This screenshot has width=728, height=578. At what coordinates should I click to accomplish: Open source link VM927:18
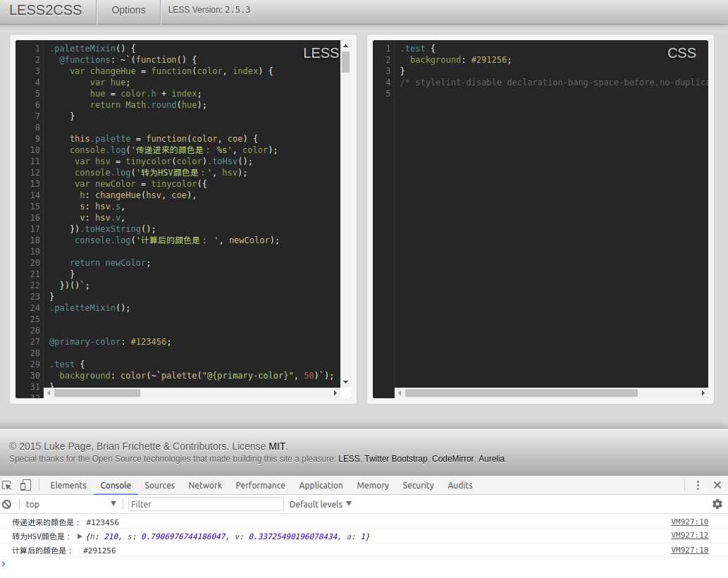[689, 550]
